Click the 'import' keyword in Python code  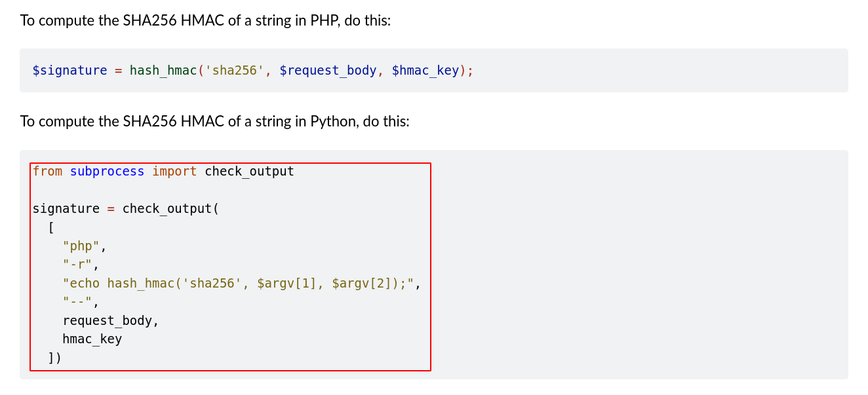[x=174, y=172]
